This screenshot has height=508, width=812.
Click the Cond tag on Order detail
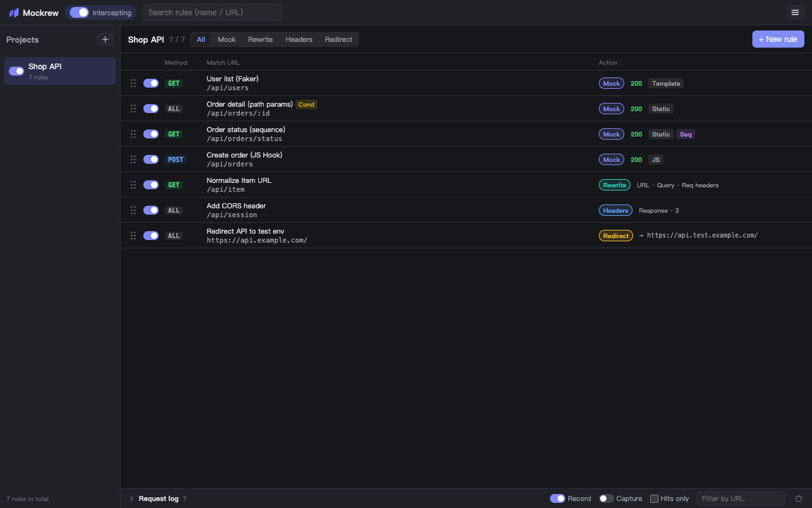coord(306,104)
